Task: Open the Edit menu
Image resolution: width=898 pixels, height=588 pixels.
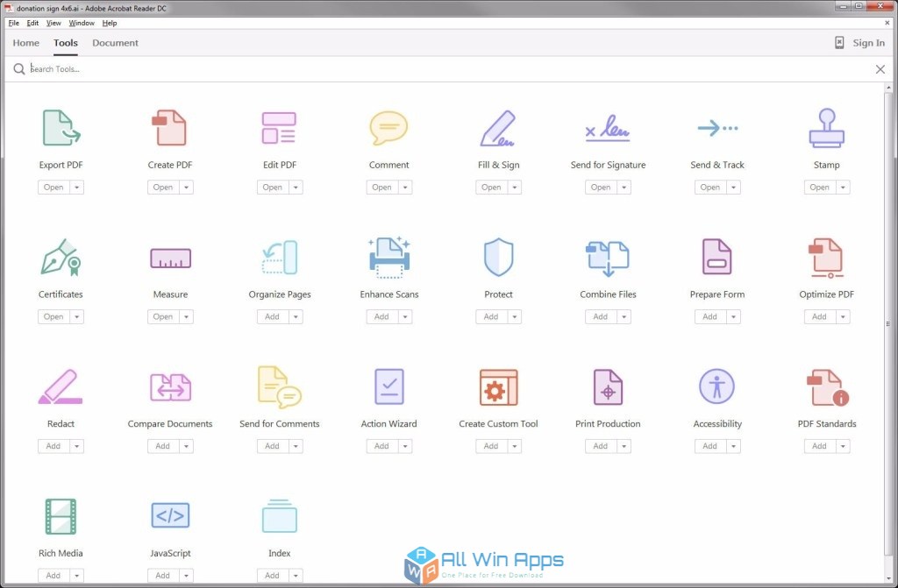Action: click(32, 23)
